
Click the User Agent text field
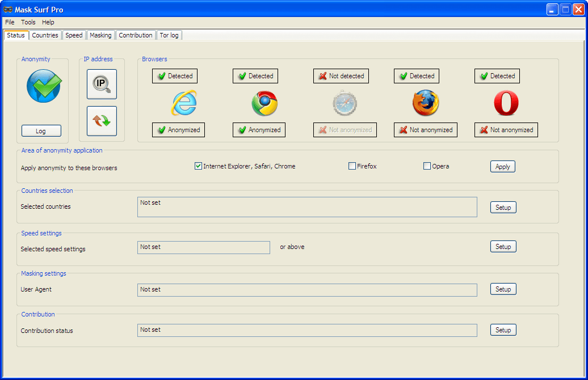[306, 289]
